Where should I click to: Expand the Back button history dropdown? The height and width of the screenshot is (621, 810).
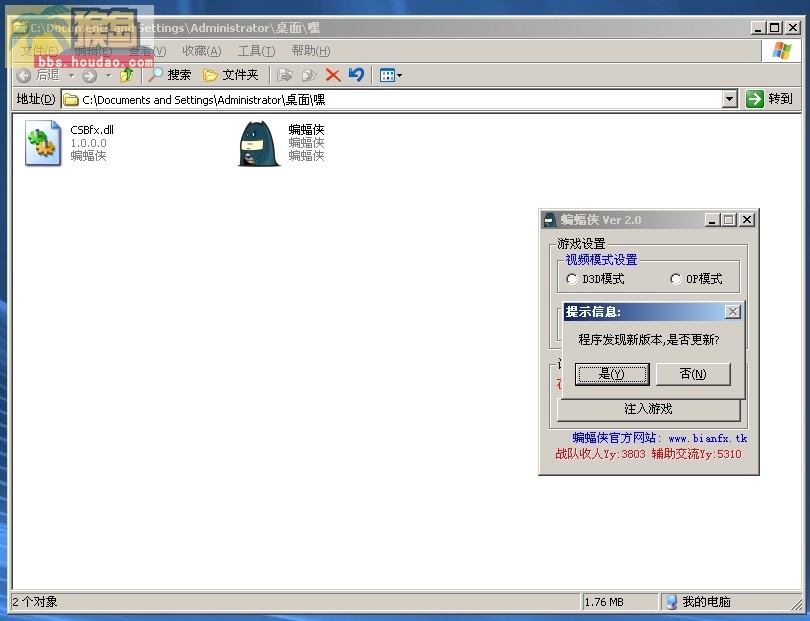(72, 75)
